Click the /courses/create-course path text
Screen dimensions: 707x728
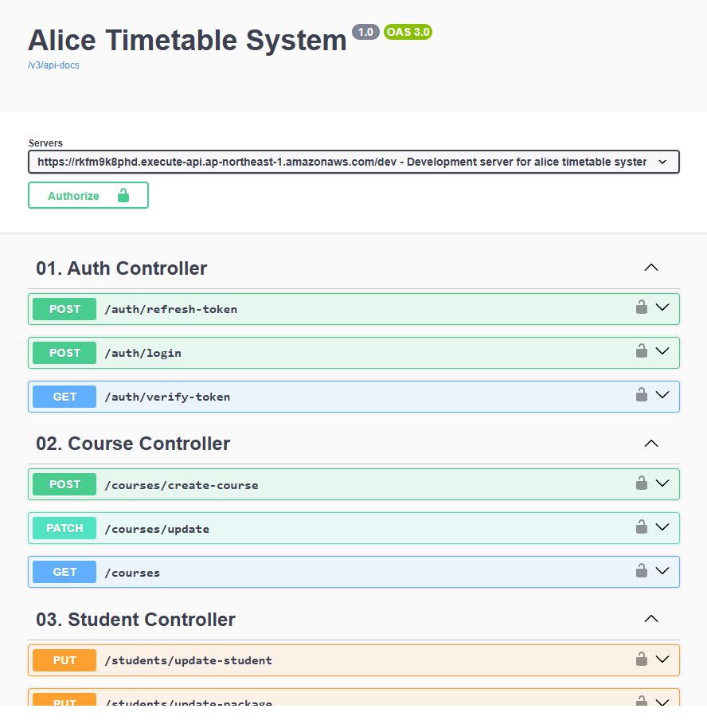point(182,485)
